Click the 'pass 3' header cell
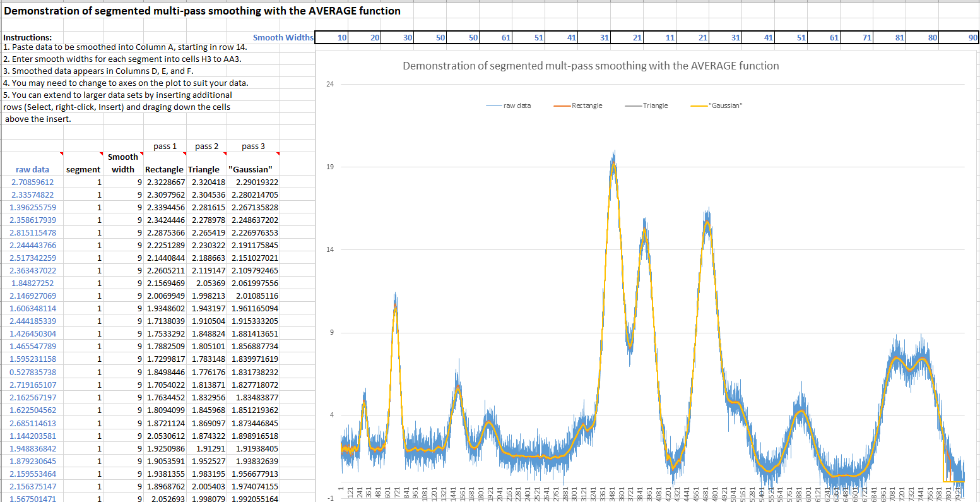Viewport: 980px width, 502px height. [x=253, y=146]
